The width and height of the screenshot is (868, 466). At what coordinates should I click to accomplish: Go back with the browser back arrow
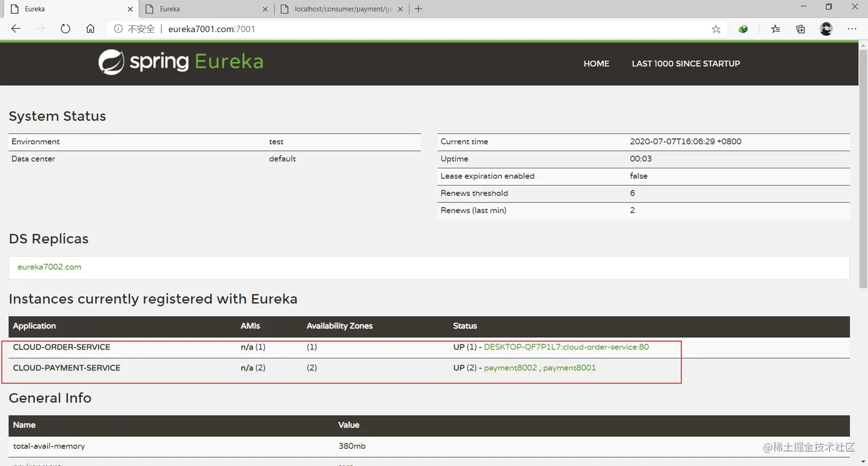click(15, 29)
